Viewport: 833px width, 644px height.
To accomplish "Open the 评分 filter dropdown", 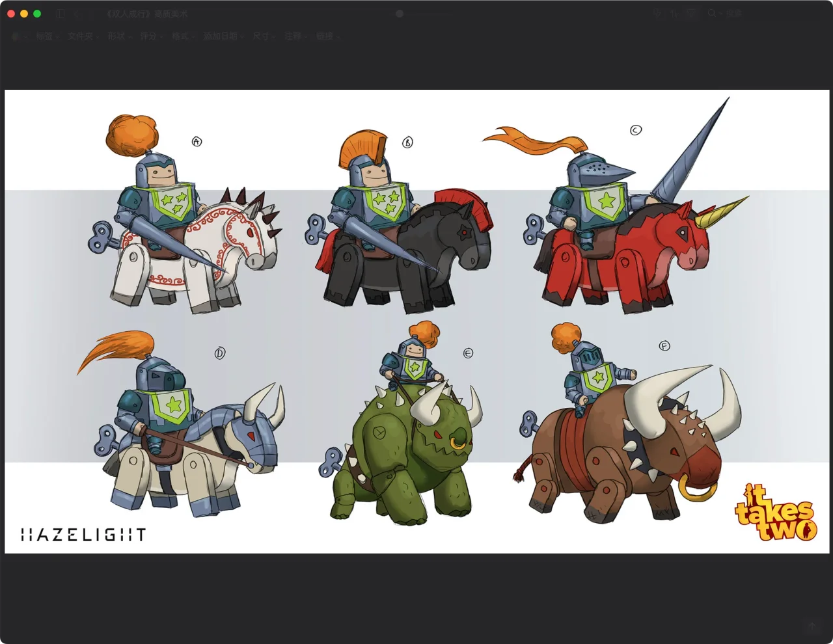I will [152, 36].
